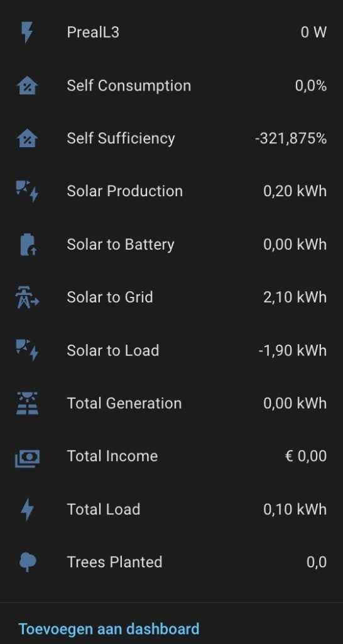Click the Solar to Grid pylon icon
This screenshot has height=644, width=343.
27,297
